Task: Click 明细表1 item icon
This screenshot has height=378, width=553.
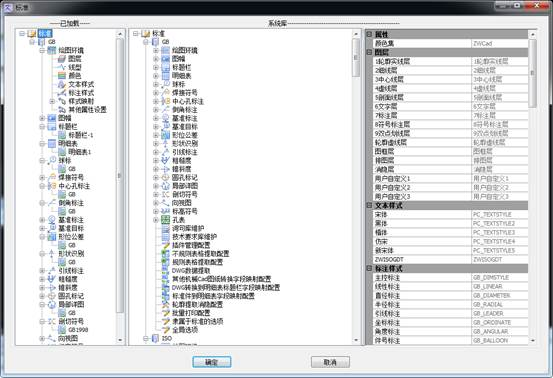Action: coord(62,152)
